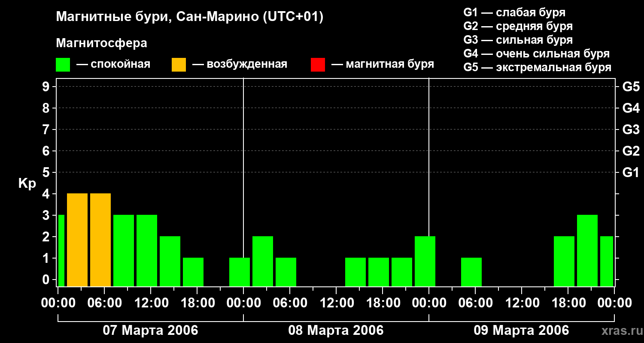
Task: Click the 12:00 time label under 09 Марта
Action: [522, 303]
